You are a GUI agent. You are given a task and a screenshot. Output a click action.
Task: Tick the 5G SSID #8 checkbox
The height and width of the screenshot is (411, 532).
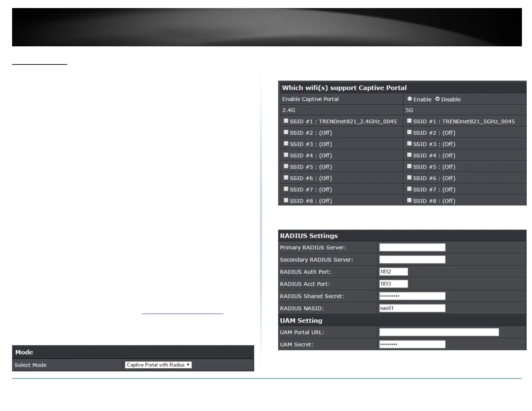(x=409, y=200)
